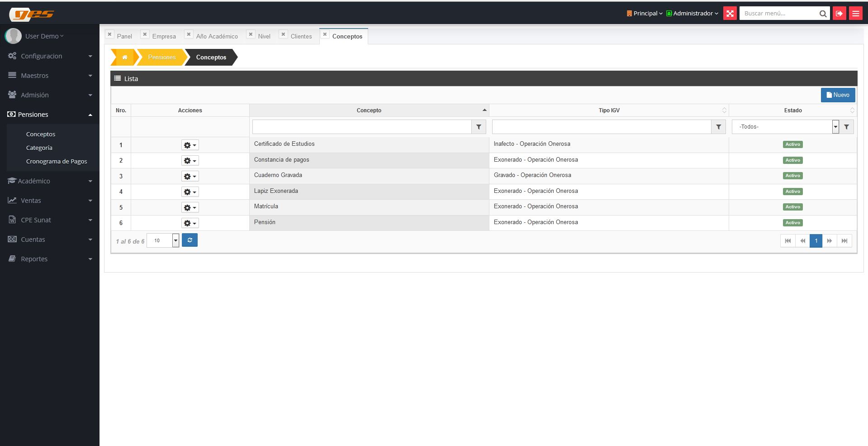Open actions gear for Cuaderno Gravada
Viewport: 868px width, 446px height.
point(190,176)
